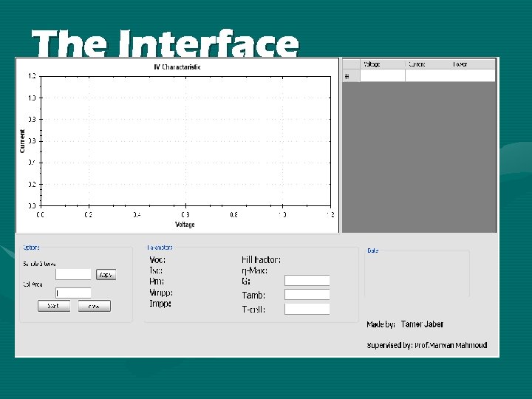The height and width of the screenshot is (399, 532).
Task: Click the "η-Max:" label
Action: click(254, 270)
